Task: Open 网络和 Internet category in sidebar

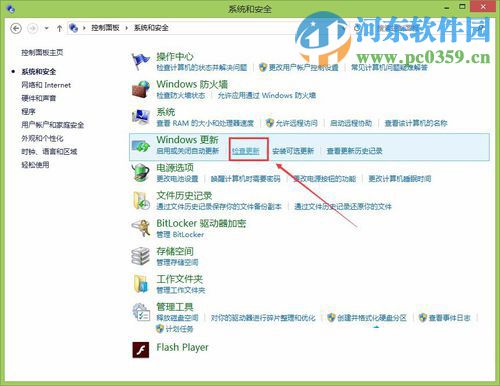Action: 46,85
